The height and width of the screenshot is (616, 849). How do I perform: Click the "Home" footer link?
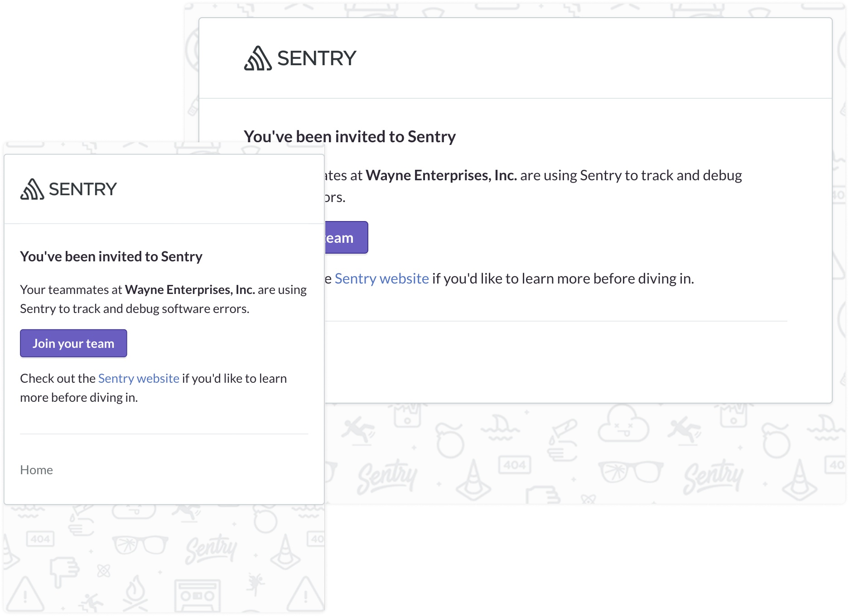click(x=36, y=470)
